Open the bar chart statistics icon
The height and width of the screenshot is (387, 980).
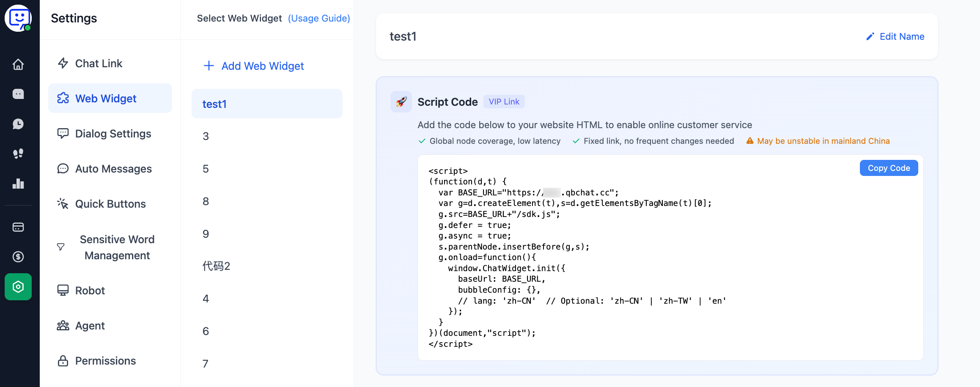(x=18, y=184)
